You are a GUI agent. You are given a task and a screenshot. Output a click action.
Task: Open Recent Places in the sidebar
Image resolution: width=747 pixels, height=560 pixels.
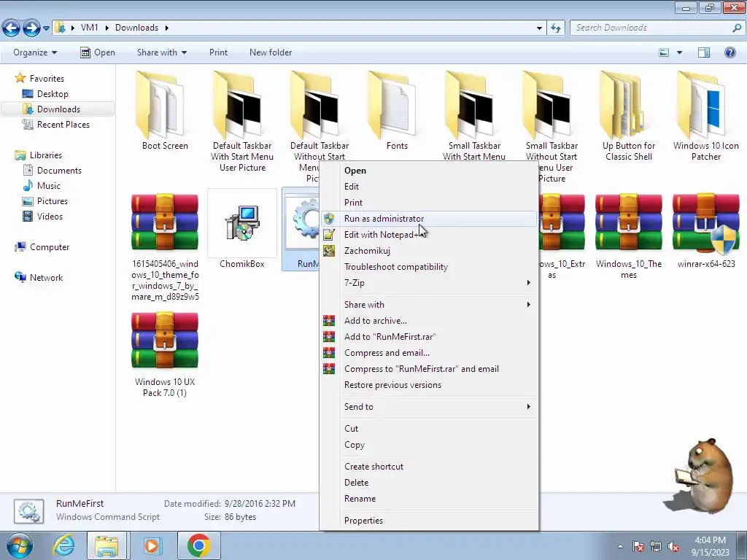[x=55, y=124]
